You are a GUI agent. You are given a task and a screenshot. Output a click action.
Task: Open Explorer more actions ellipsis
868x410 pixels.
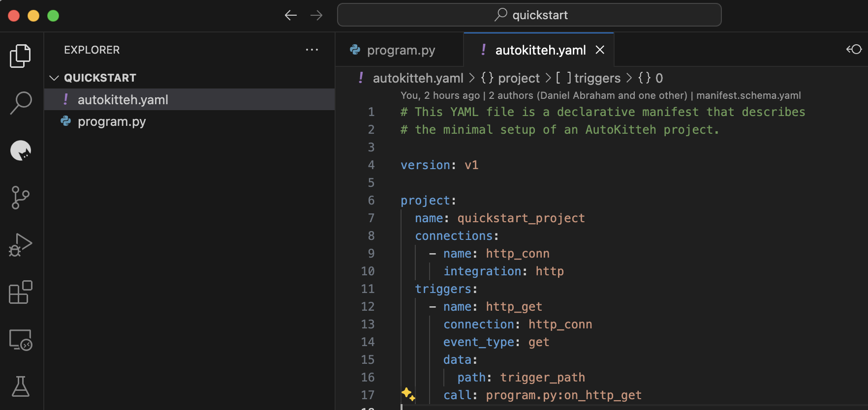pyautogui.click(x=312, y=50)
